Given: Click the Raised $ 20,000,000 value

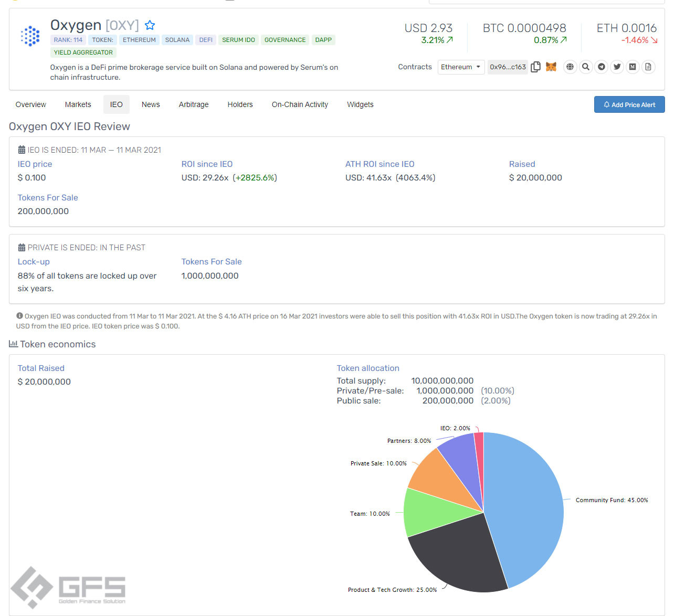Looking at the screenshot, I should [x=535, y=177].
